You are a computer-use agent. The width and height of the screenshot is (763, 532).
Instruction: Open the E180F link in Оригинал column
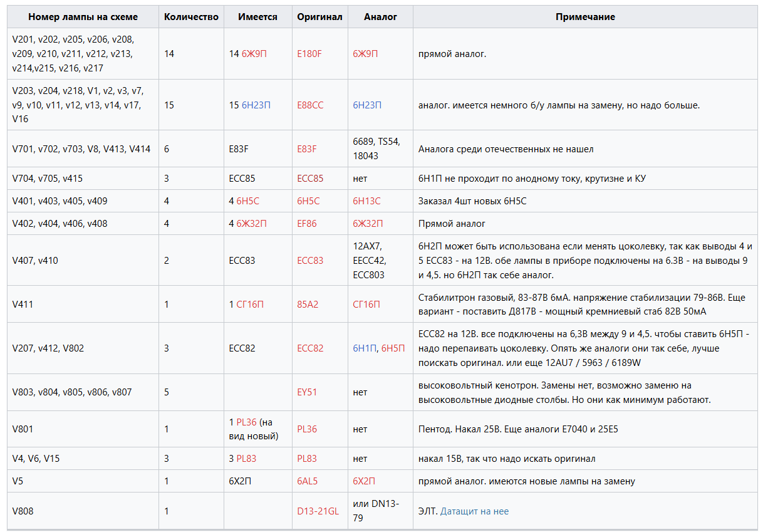coord(309,54)
